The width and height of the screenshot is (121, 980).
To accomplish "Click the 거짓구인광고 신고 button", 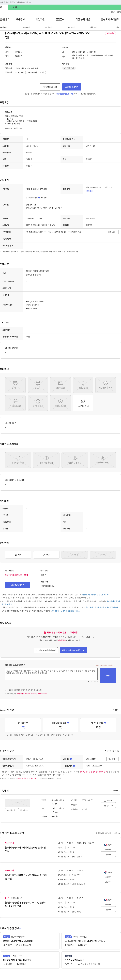I will [112, 751].
